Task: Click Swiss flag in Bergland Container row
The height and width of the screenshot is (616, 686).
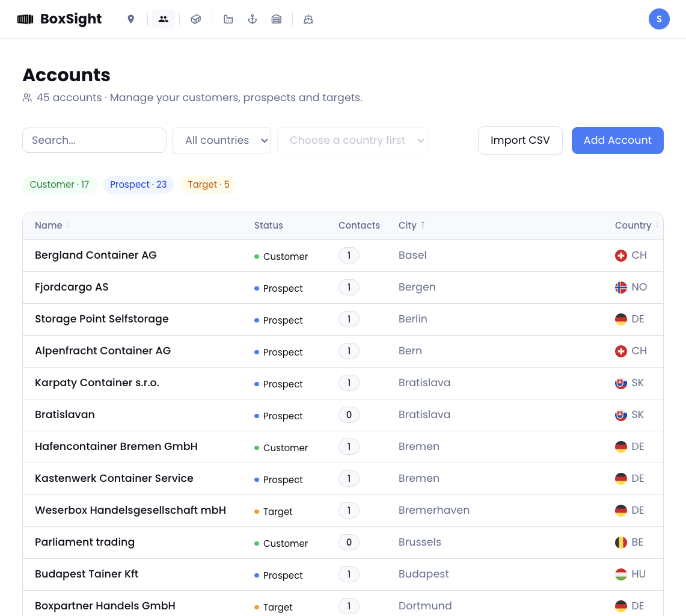Action: (621, 256)
